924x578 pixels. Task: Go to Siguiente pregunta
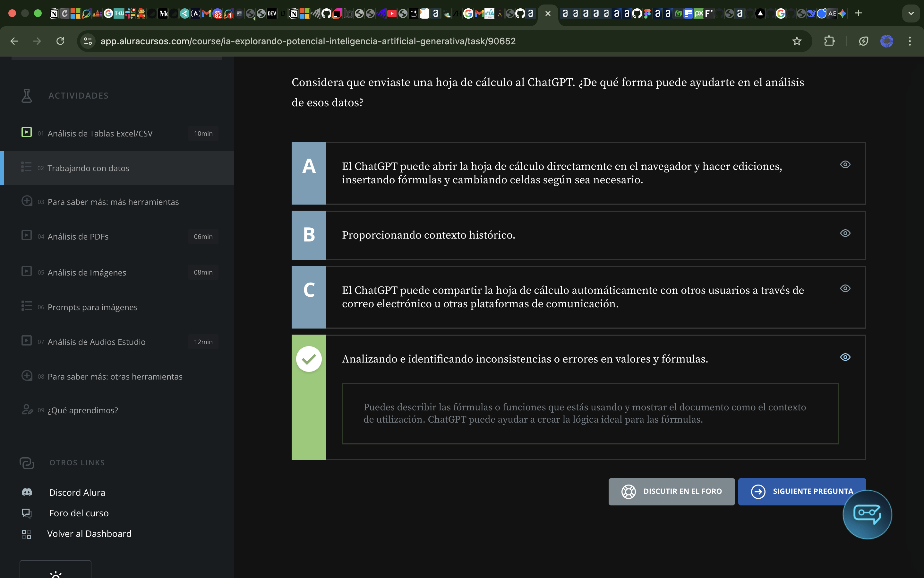802,492
